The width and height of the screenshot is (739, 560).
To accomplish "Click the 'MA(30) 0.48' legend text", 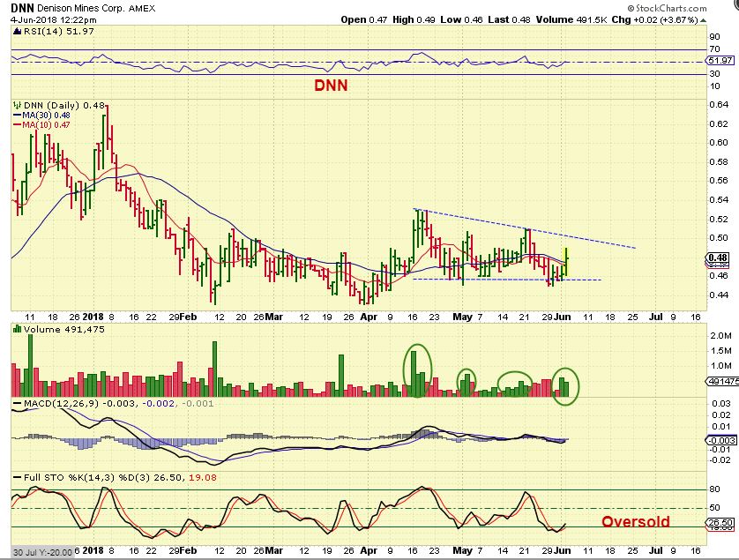I will coord(46,115).
